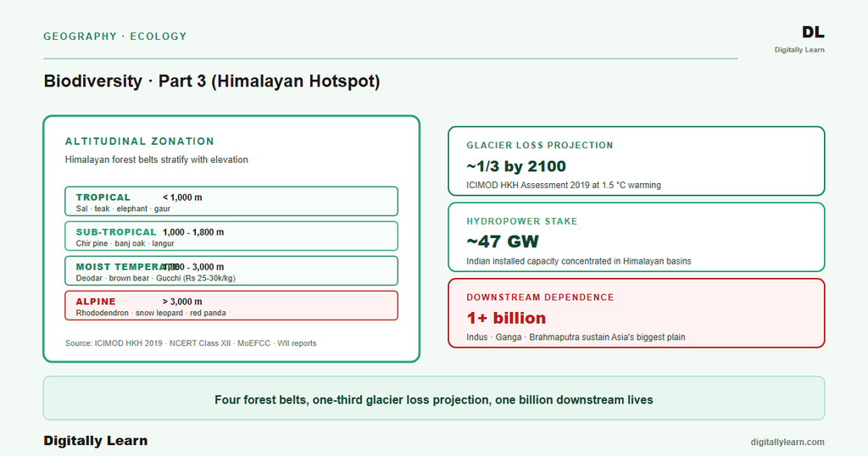Click 'Indian installed capacity concentrated in Himalayan basins'
Screen dimensions: 868x456
[x=578, y=261]
